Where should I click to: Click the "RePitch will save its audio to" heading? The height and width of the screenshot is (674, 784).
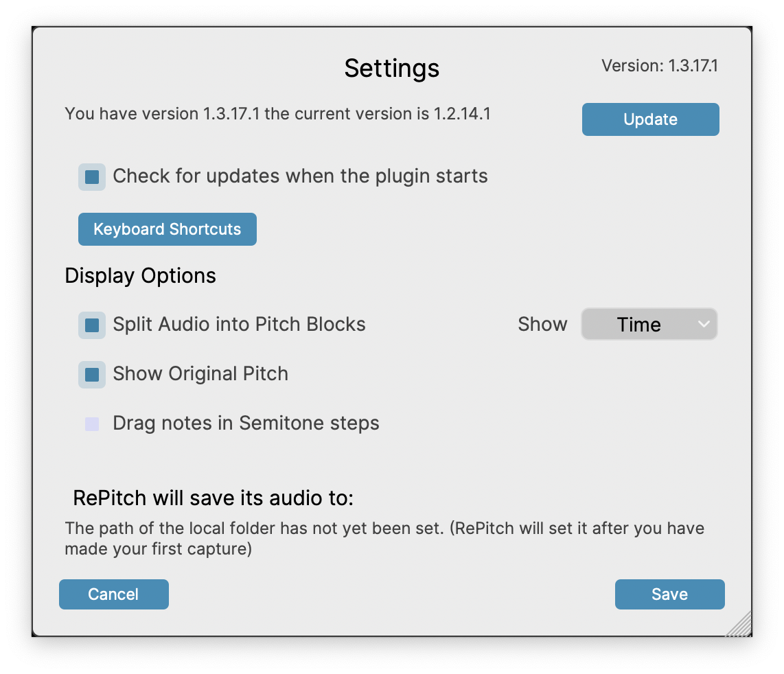click(x=213, y=498)
